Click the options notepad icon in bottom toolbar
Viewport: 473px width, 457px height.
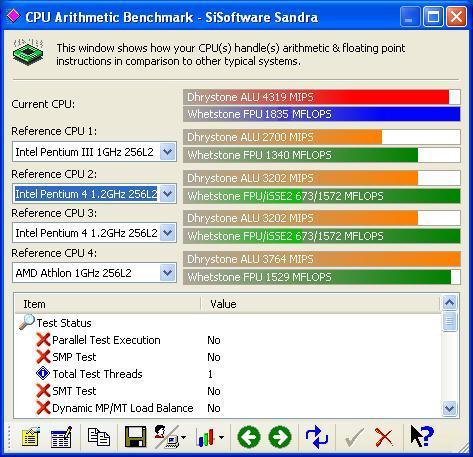[x=31, y=437]
